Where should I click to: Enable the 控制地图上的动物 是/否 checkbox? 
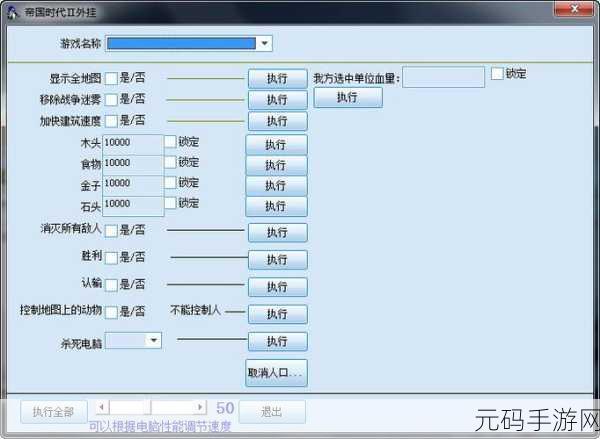pos(111,312)
